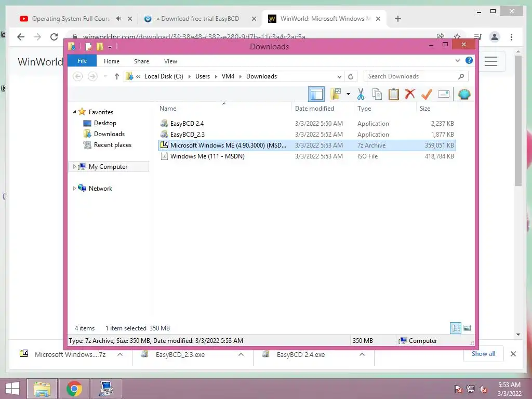Sort by Date modified column
Screen dimensions: 532x399
click(x=314, y=109)
